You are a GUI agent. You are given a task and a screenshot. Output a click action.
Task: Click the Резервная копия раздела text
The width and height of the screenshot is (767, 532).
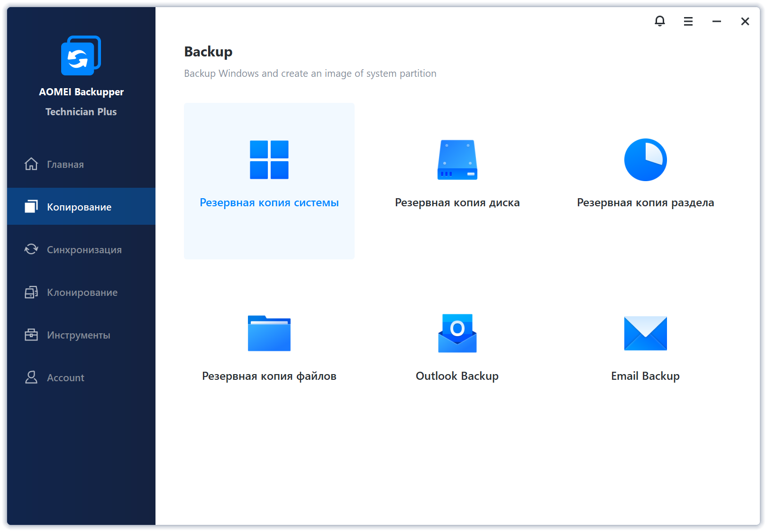[645, 203]
